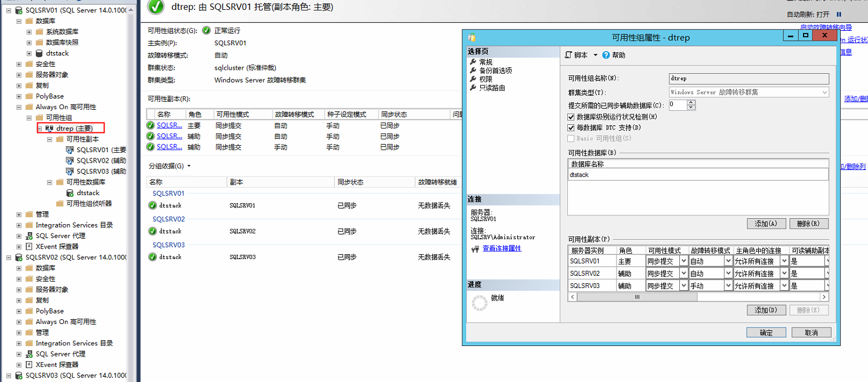Click the horizontal scrollbar in 可用性副本 grid
The width and height of the screenshot is (868, 382).
[637, 297]
